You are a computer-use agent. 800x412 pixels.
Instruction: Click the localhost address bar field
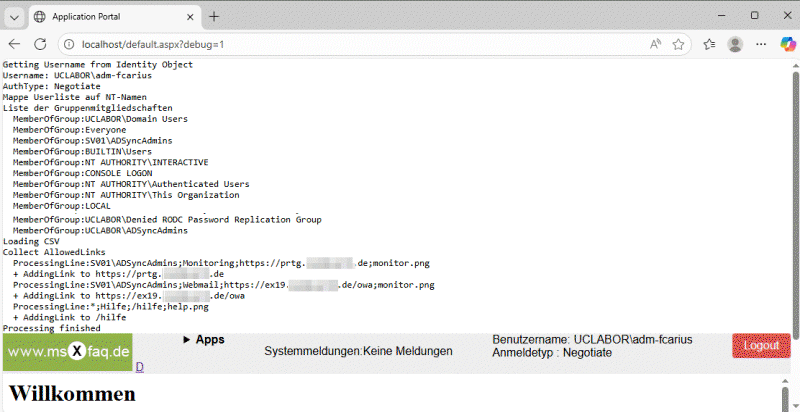(x=350, y=44)
